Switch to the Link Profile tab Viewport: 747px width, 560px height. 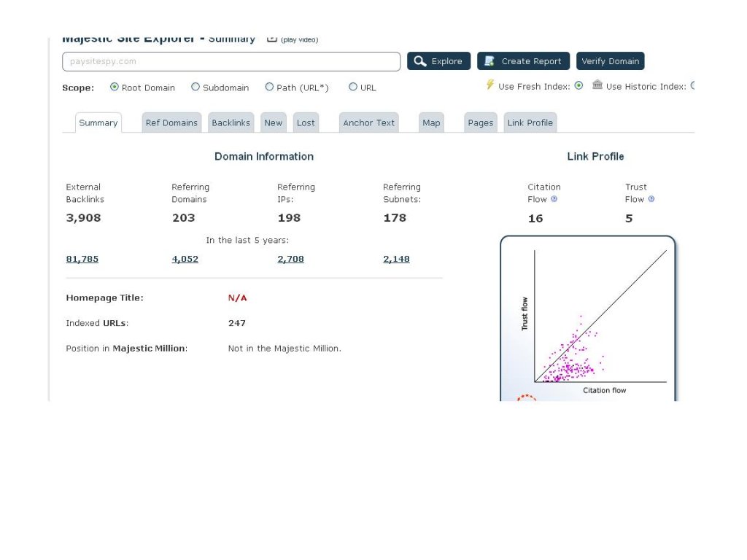(530, 122)
